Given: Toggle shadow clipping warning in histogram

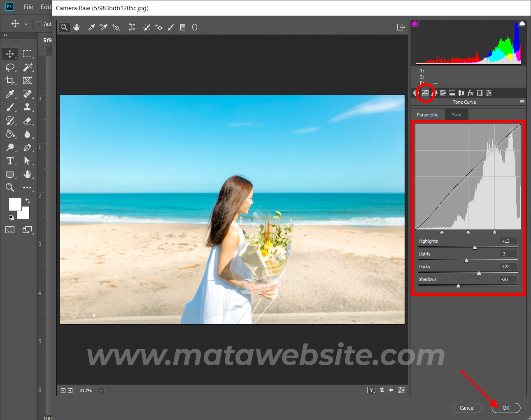Looking at the screenshot, I should 415,23.
